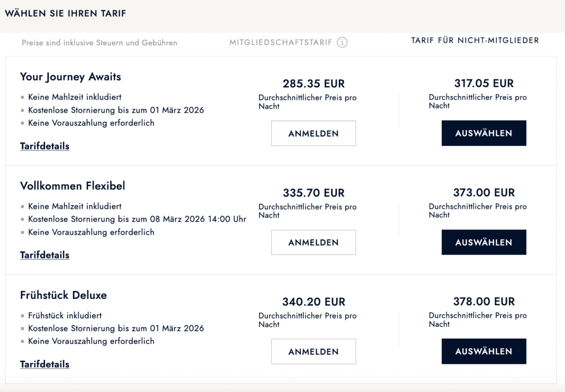Click the 378.00 EUR non-member price

[484, 302]
